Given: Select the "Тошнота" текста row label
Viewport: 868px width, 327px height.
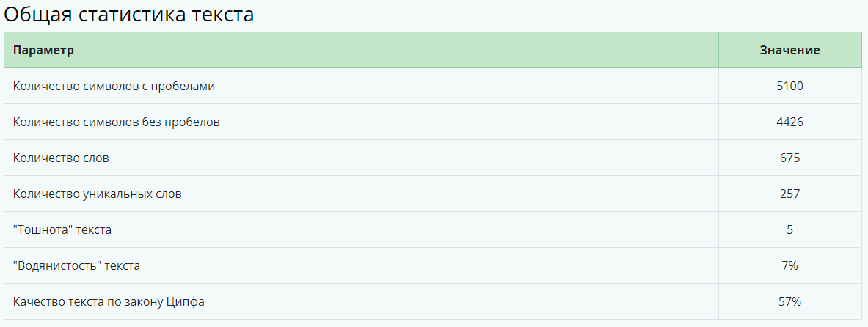Looking at the screenshot, I should coord(62,230).
